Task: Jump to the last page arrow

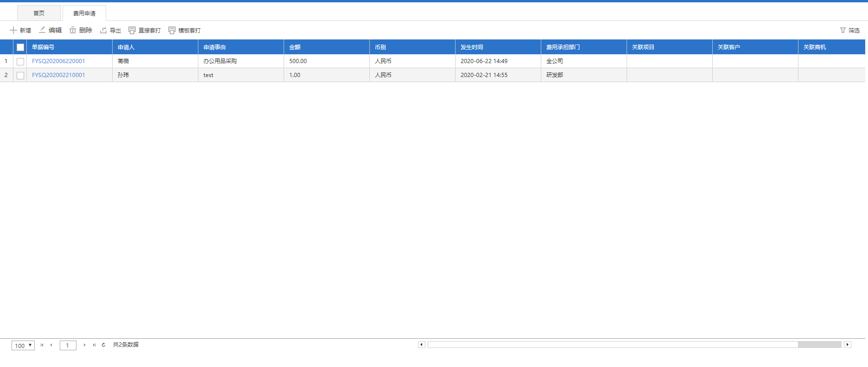Action: (94, 345)
